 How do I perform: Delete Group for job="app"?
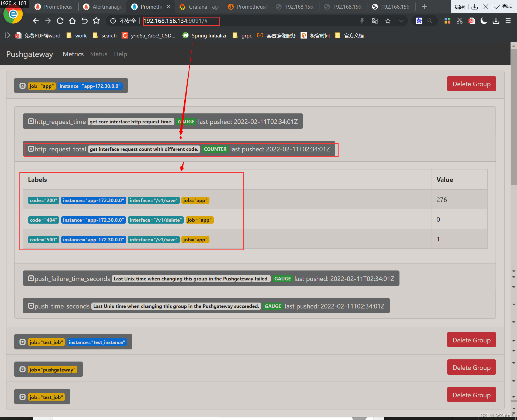(x=471, y=84)
